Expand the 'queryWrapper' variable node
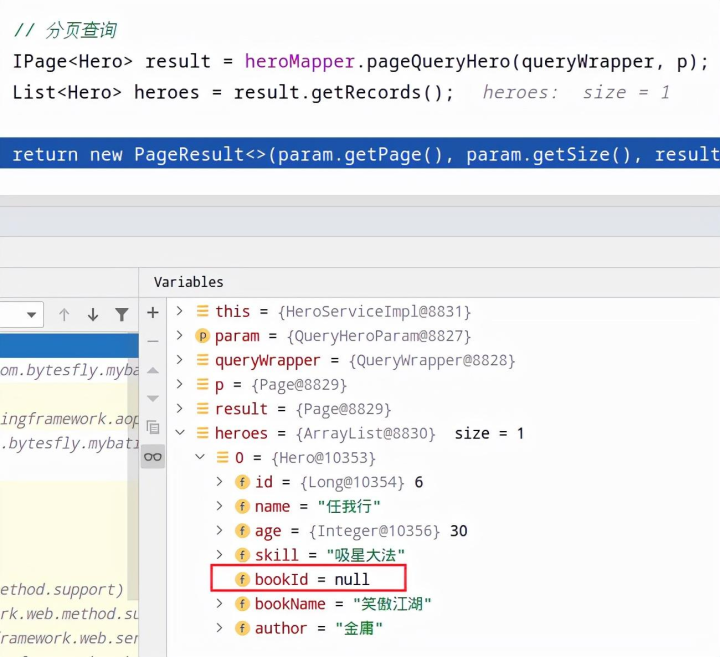Screen dimensions: 720x657 [x=180, y=360]
